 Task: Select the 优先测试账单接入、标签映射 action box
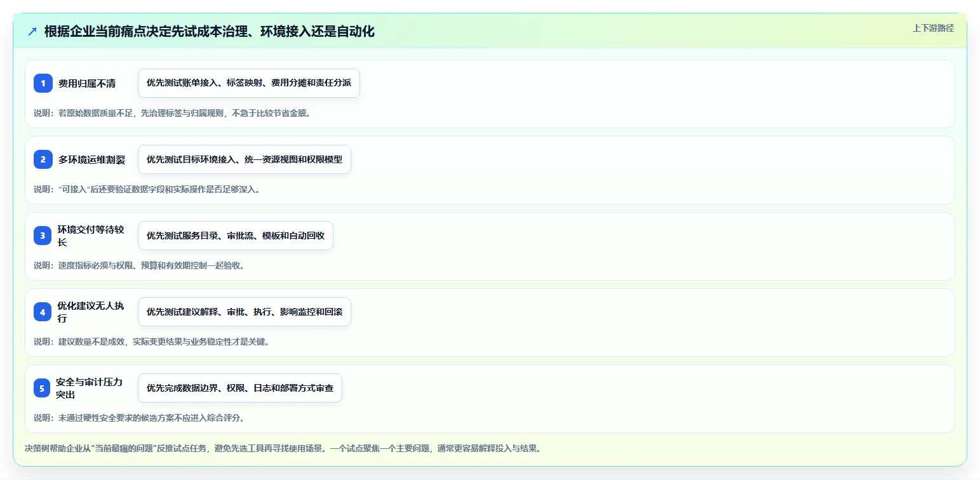249,83
